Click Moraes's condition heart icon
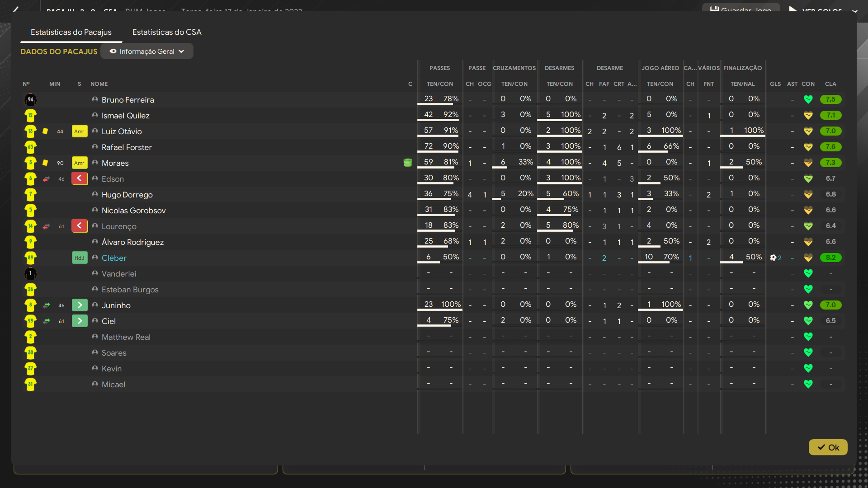This screenshot has width=868, height=488. pyautogui.click(x=808, y=163)
